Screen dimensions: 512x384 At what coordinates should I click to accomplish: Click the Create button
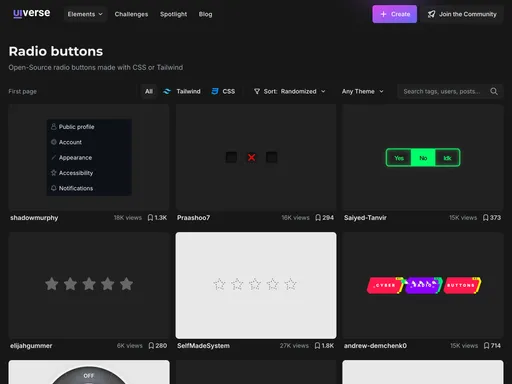pos(395,14)
